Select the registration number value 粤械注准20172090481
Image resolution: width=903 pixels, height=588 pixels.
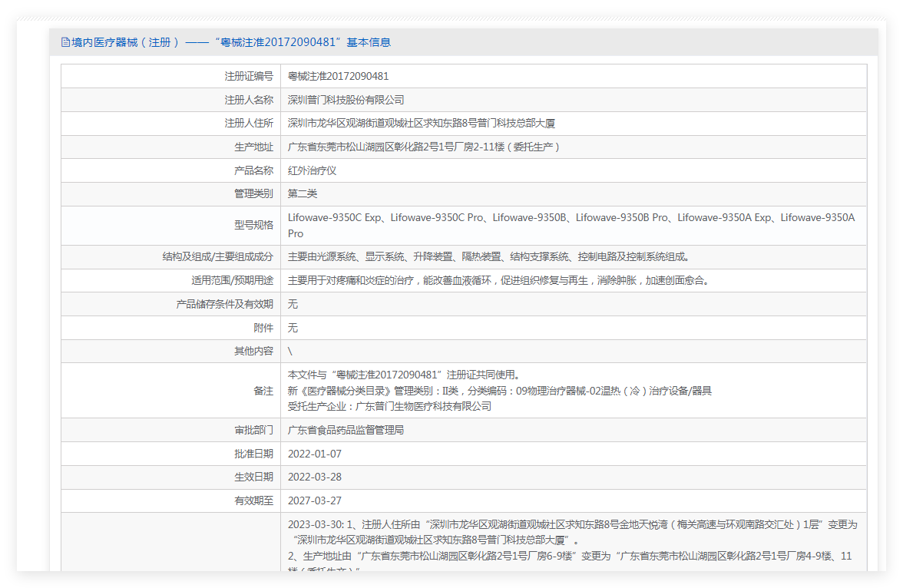coord(338,76)
